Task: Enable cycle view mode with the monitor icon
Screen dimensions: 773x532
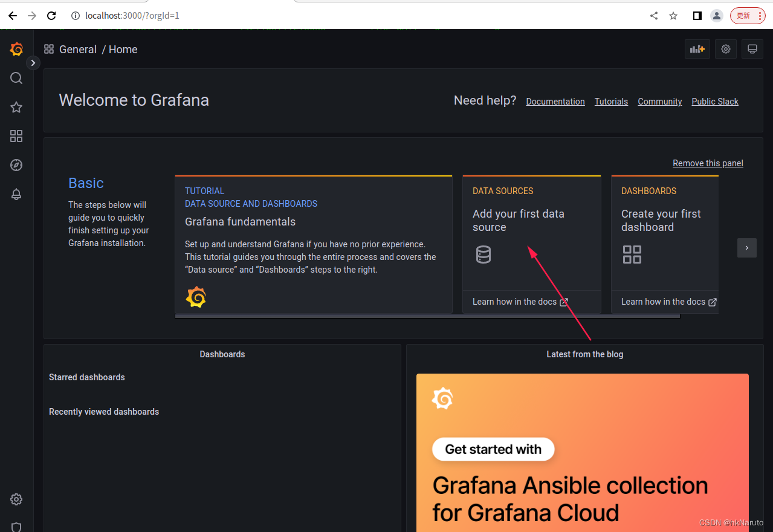Action: tap(752, 49)
